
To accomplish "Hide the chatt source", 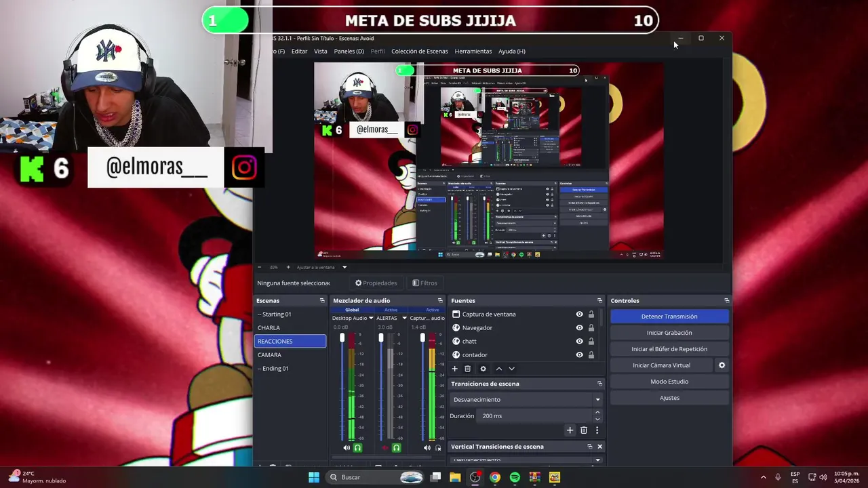I will pyautogui.click(x=579, y=342).
